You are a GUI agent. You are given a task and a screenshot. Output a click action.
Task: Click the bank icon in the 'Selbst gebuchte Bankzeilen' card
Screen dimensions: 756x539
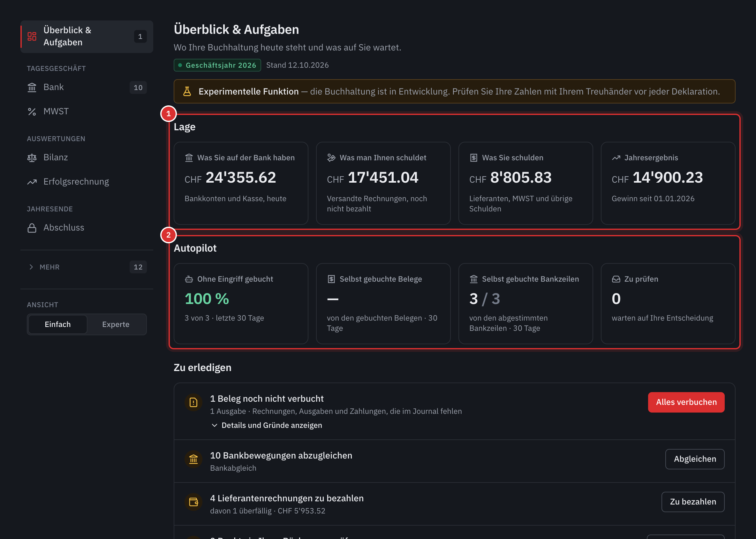point(473,279)
